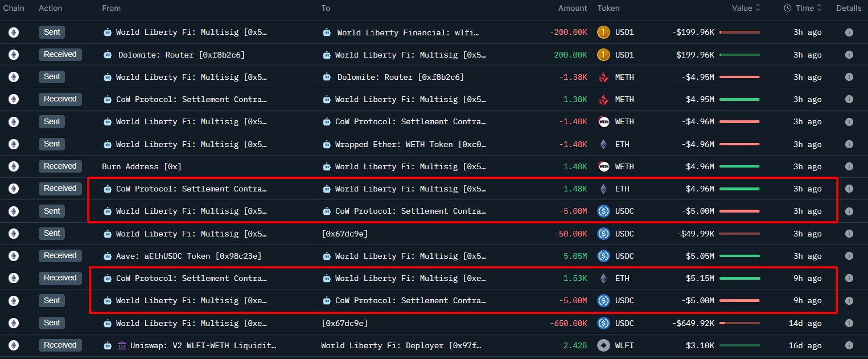Click the WLFI token icon in 2.42B row
Image resolution: width=868 pixels, height=359 pixels.
603,345
